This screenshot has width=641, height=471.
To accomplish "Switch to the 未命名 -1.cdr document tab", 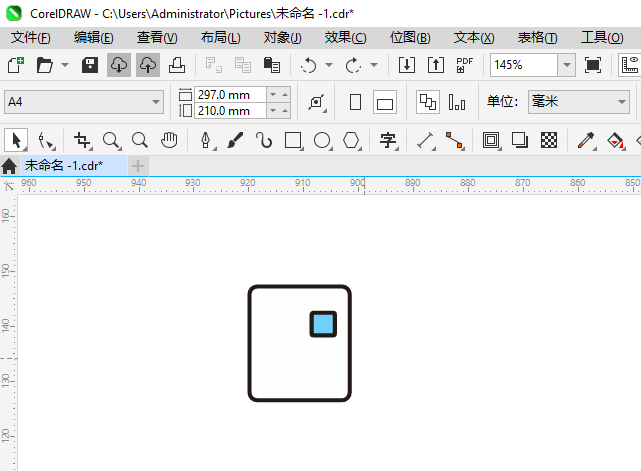I will click(74, 166).
